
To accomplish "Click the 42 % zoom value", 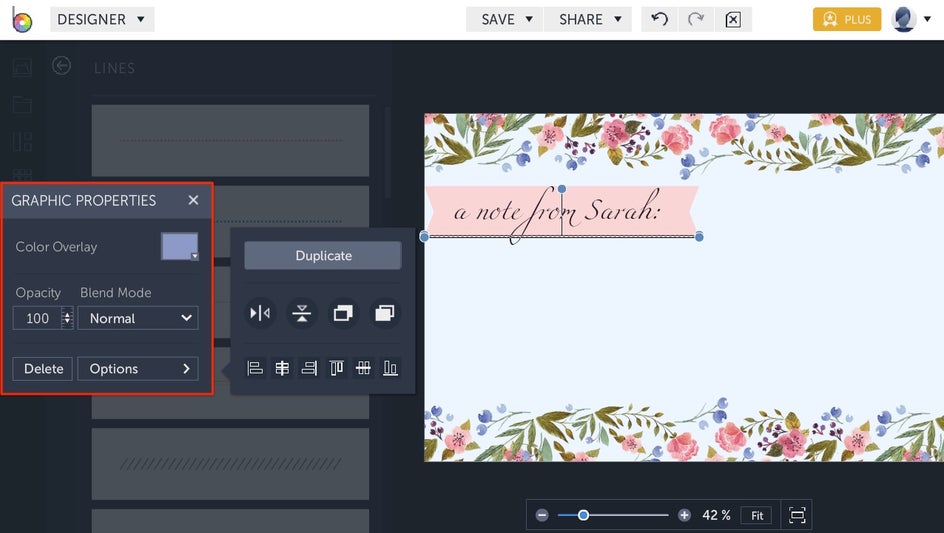I will click(x=716, y=516).
